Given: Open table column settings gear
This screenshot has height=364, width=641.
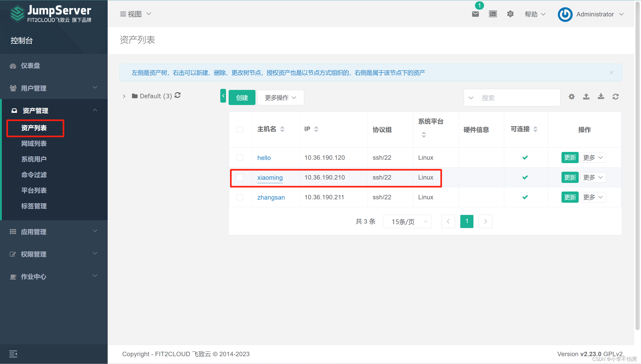Looking at the screenshot, I should (571, 97).
